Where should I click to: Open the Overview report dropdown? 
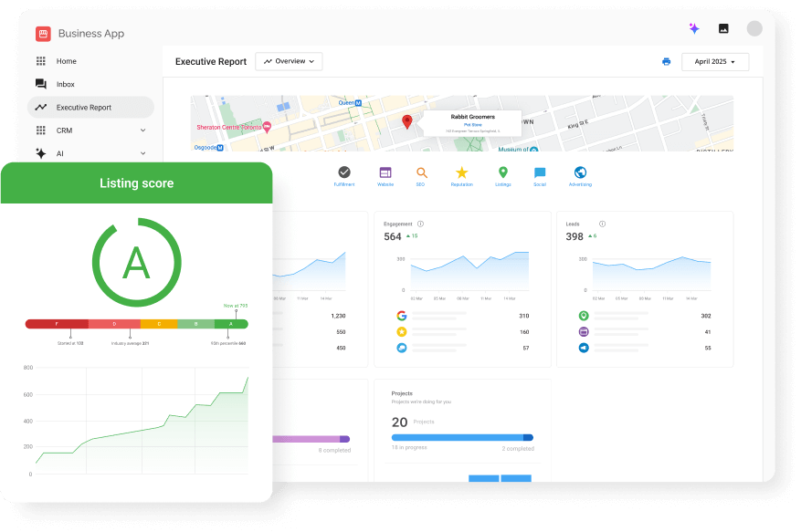coord(288,61)
